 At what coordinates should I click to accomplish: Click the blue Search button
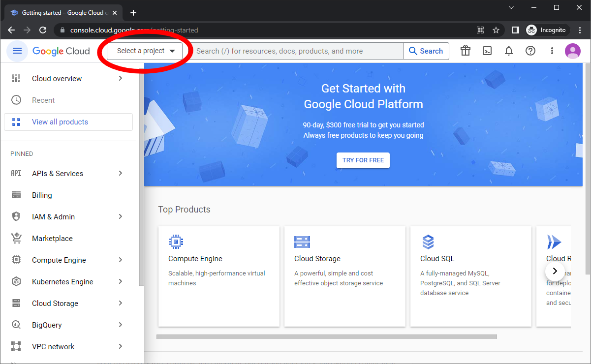tap(426, 51)
